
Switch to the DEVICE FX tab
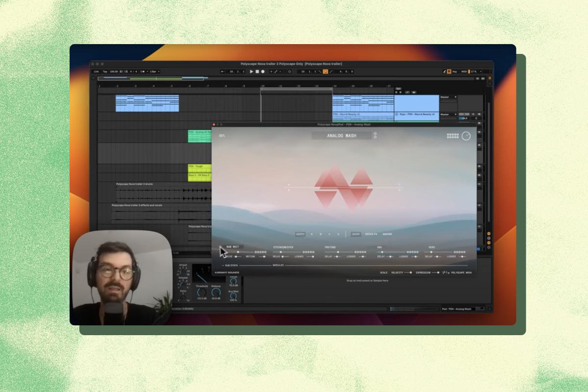click(371, 234)
